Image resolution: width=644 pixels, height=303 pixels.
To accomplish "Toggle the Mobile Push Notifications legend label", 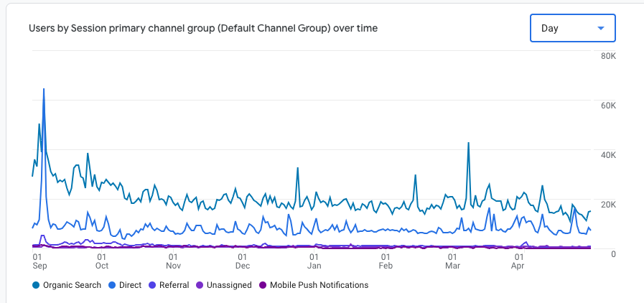I will point(319,285).
